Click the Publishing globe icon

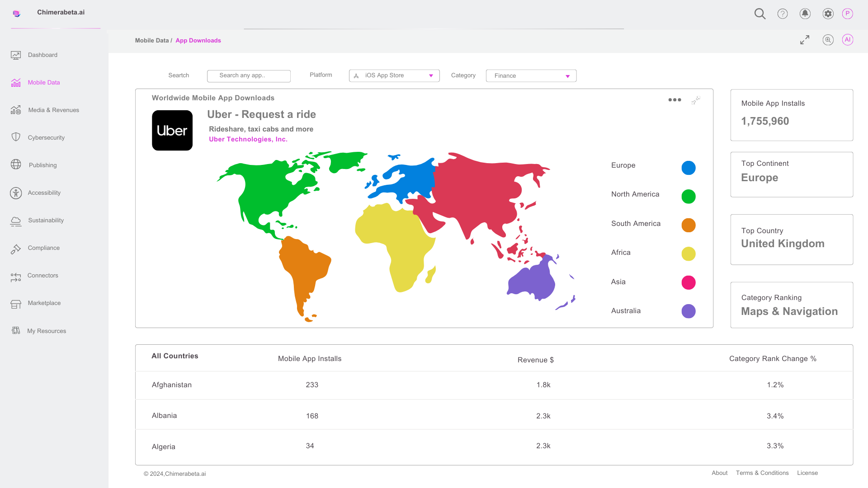(16, 164)
